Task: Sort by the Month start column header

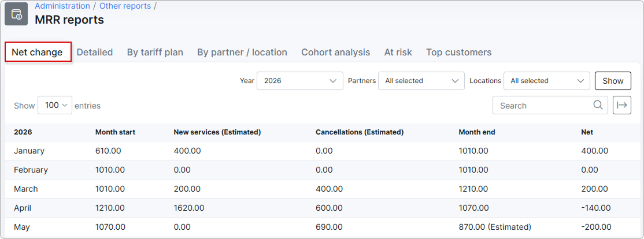Action: (x=116, y=132)
